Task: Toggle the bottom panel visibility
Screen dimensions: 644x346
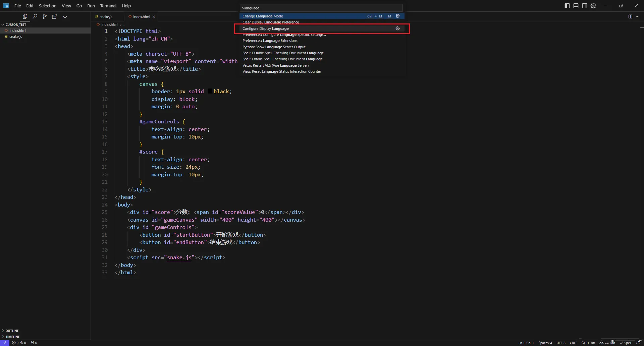Action: (x=576, y=6)
